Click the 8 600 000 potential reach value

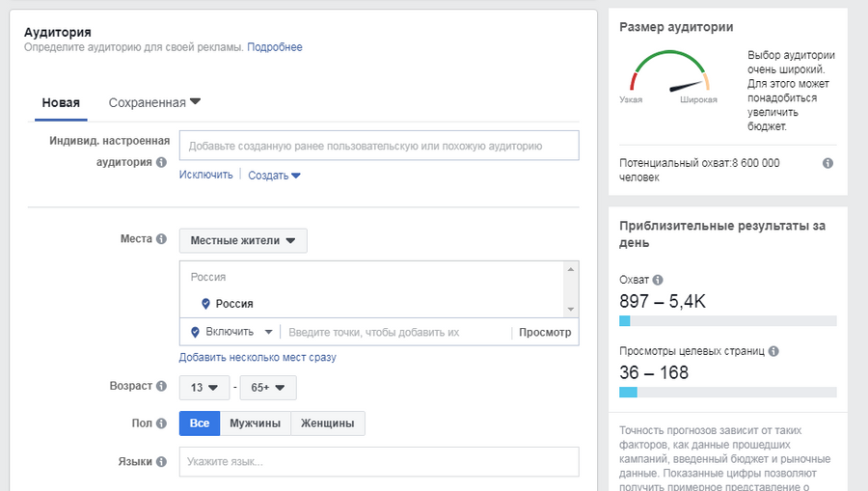[x=755, y=163]
